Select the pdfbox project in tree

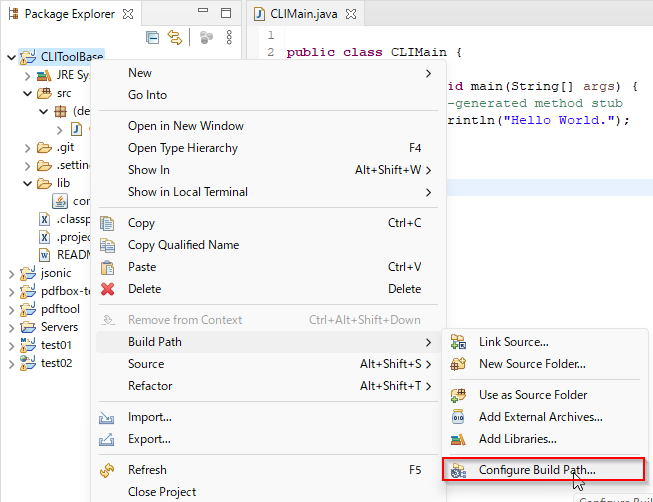65,291
